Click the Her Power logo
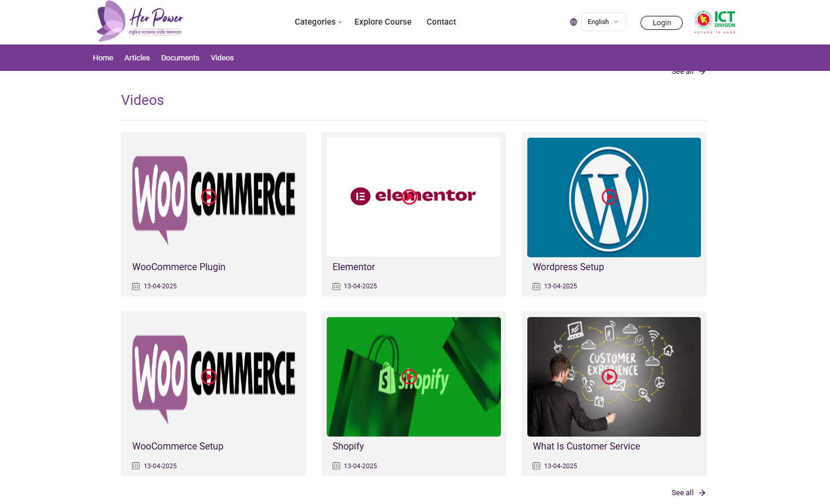 140,22
